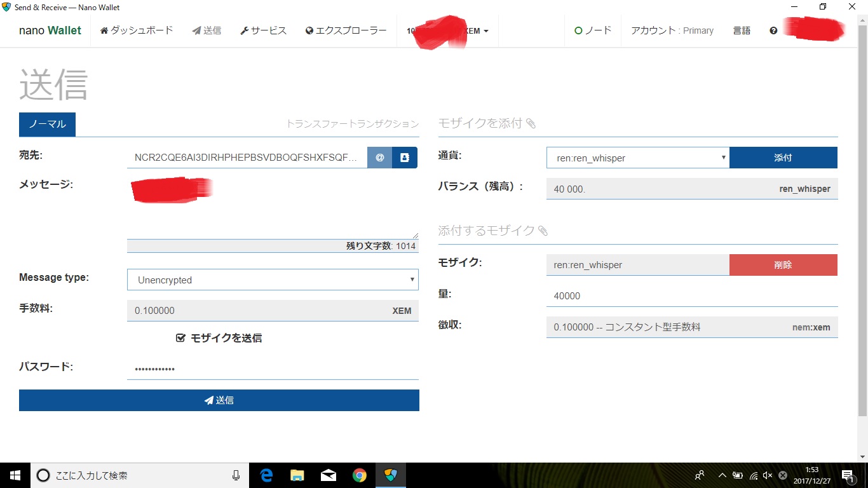Image resolution: width=868 pixels, height=488 pixels.
Task: Open the エクスプローラー explorer menu
Action: (x=346, y=30)
